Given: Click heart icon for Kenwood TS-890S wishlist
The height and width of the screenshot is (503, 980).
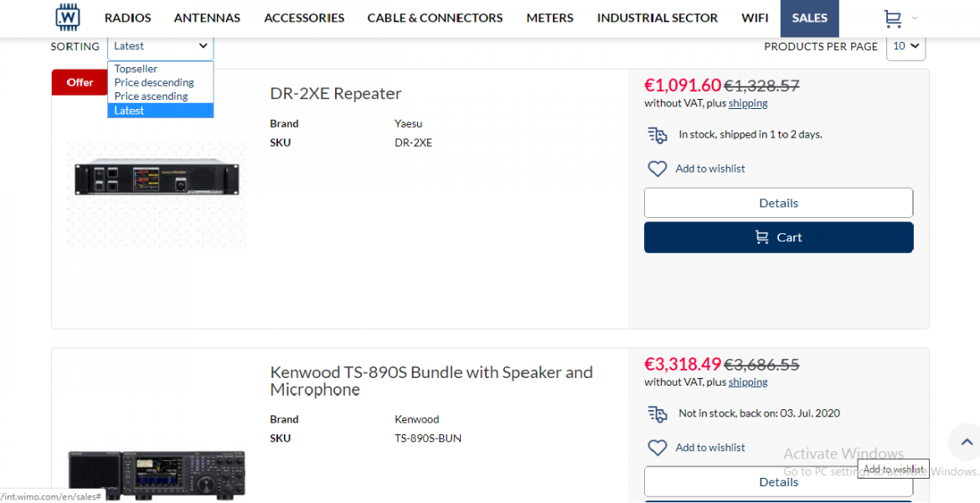Looking at the screenshot, I should coord(658,448).
